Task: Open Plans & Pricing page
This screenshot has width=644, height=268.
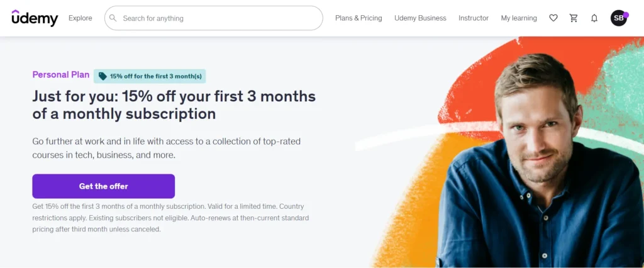Action: (358, 18)
